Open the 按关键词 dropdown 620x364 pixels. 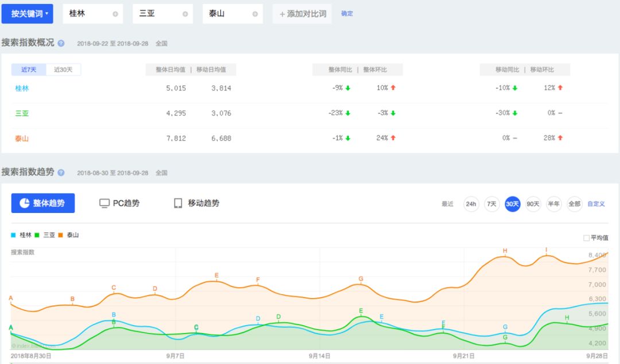point(28,13)
